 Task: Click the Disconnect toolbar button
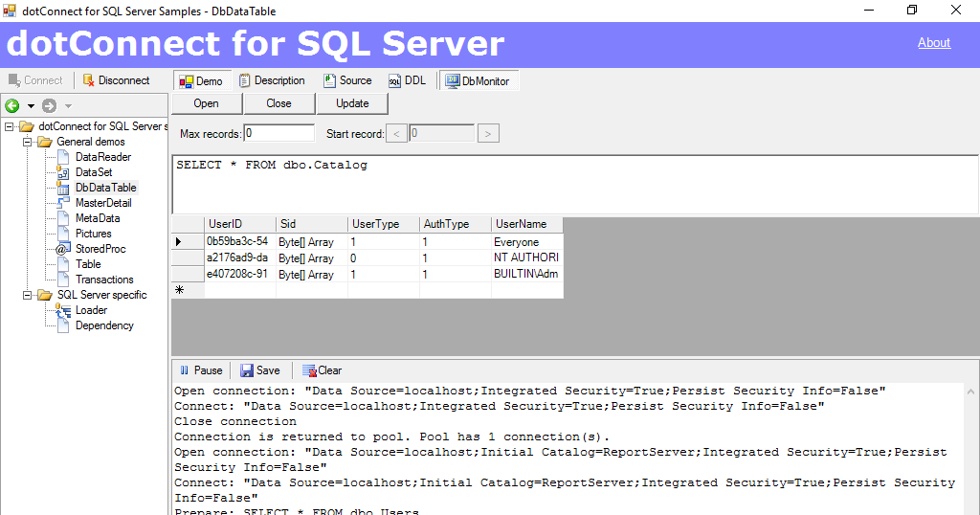click(x=116, y=80)
